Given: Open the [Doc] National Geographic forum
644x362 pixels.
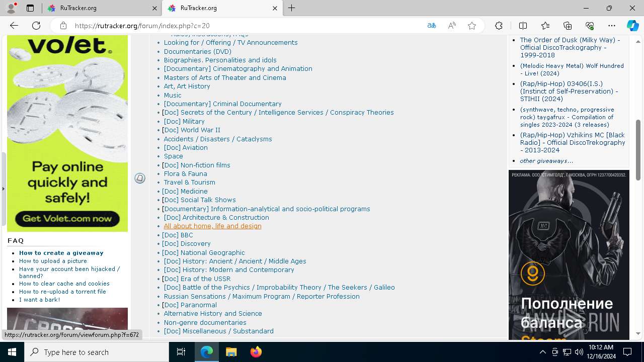Looking at the screenshot, I should [203, 252].
